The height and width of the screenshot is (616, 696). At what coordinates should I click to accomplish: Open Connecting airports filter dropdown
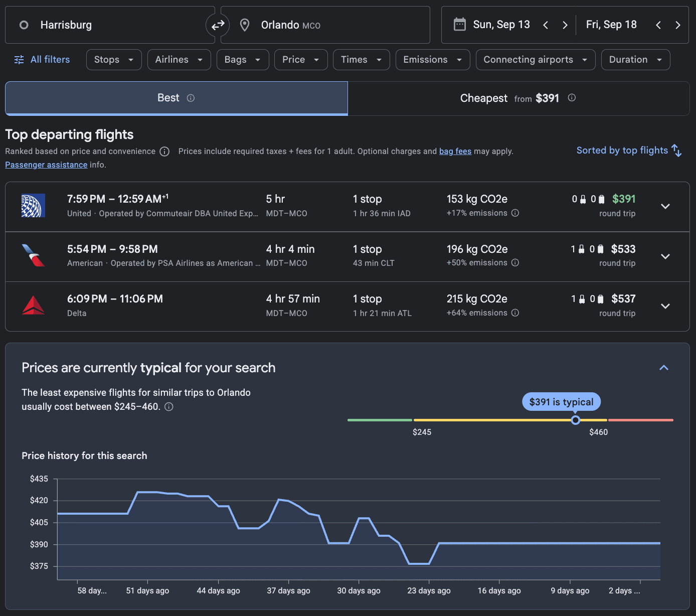point(536,60)
